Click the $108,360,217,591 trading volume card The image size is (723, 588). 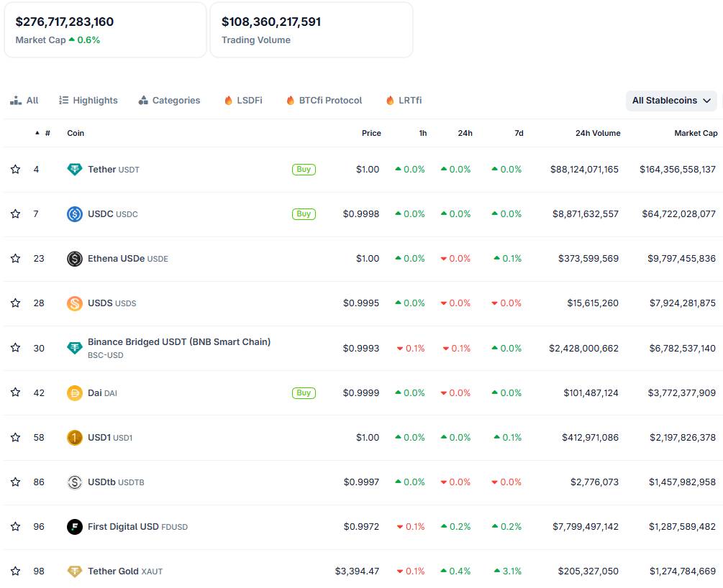[312, 30]
